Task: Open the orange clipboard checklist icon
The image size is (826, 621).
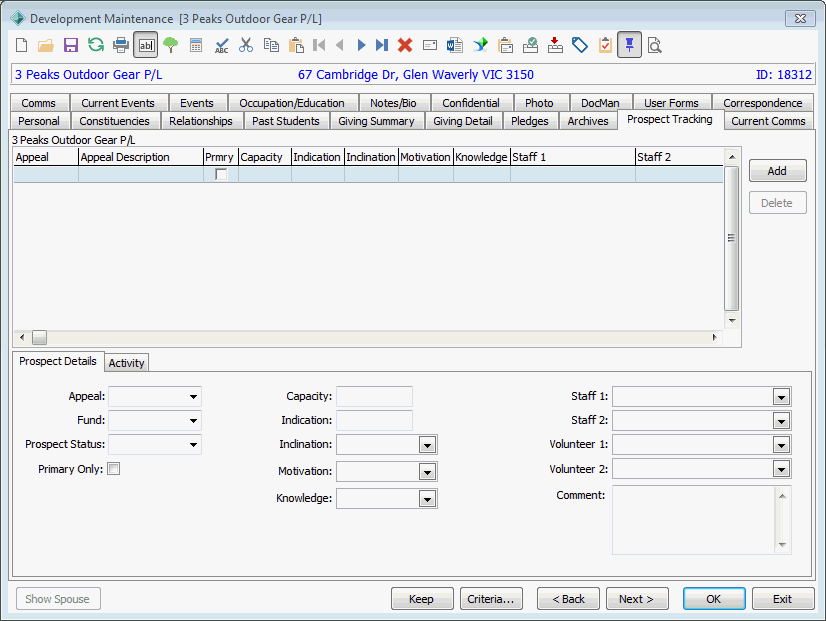Action: [605, 45]
